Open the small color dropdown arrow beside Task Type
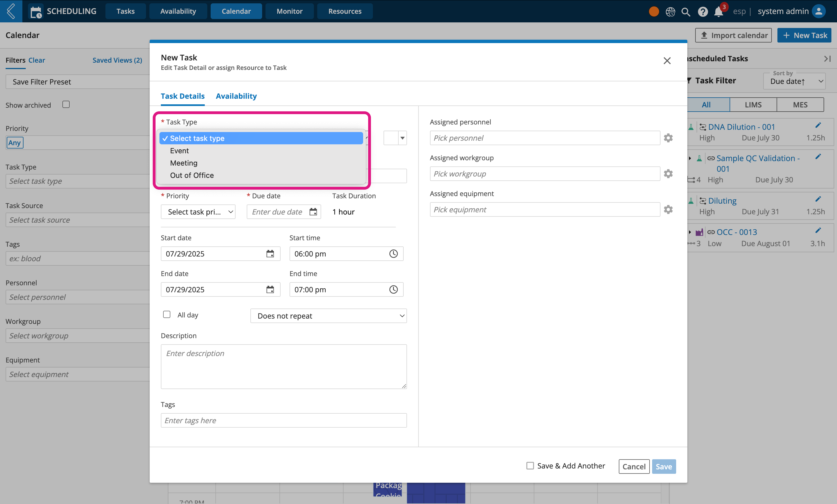Screen dimensions: 837x504 coord(403,138)
